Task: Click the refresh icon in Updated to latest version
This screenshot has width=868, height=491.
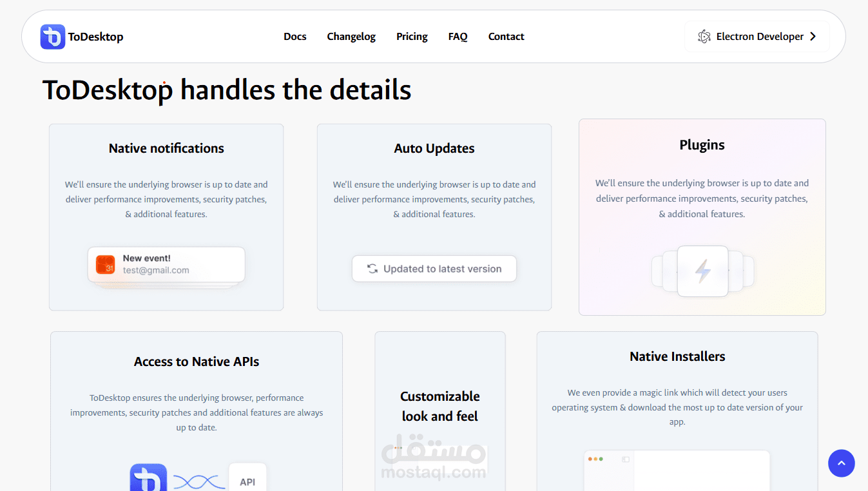Action: coord(372,269)
